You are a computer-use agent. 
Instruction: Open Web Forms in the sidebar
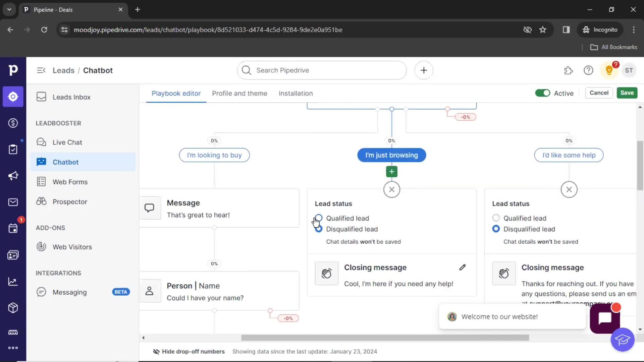pos(83,182)
